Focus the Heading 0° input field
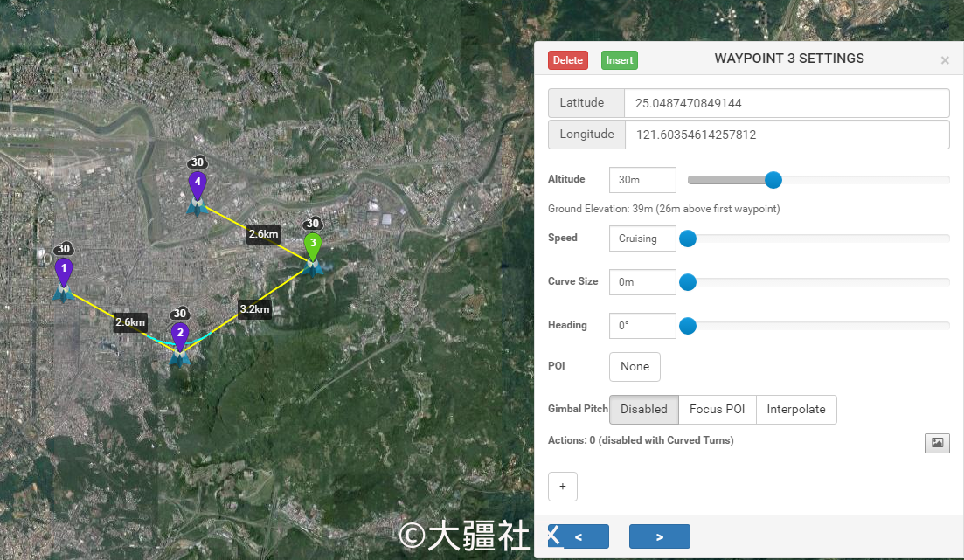This screenshot has height=560, width=964. tap(642, 326)
